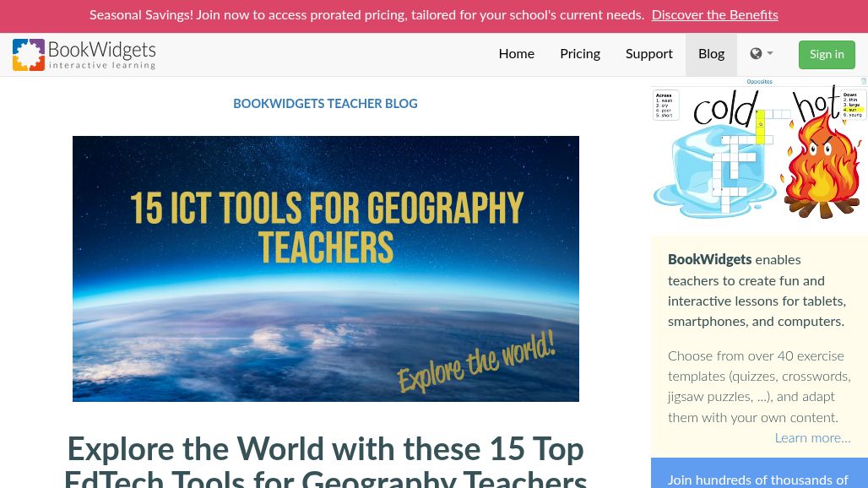The image size is (868, 488).
Task: Switch to the Blog tab
Action: pos(711,54)
